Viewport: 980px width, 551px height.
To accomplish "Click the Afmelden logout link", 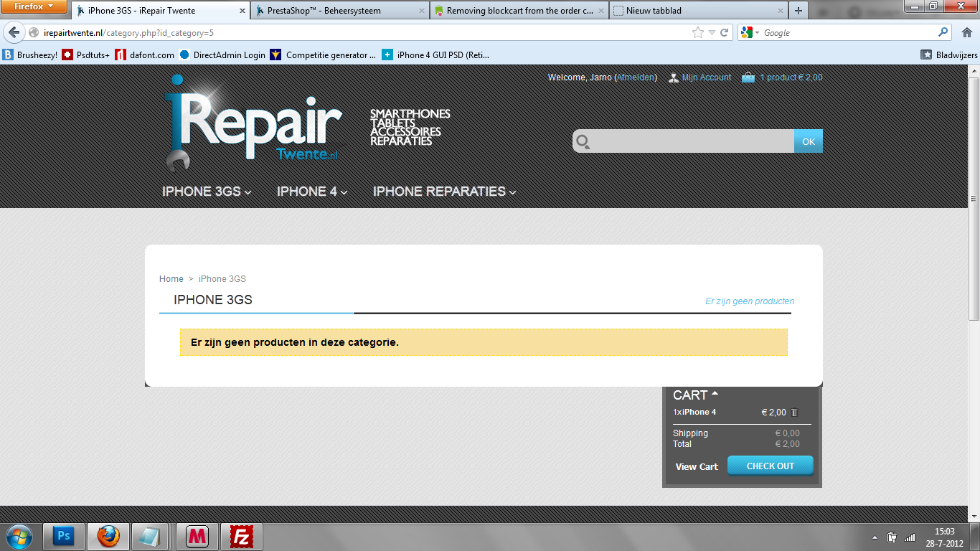I will click(636, 77).
